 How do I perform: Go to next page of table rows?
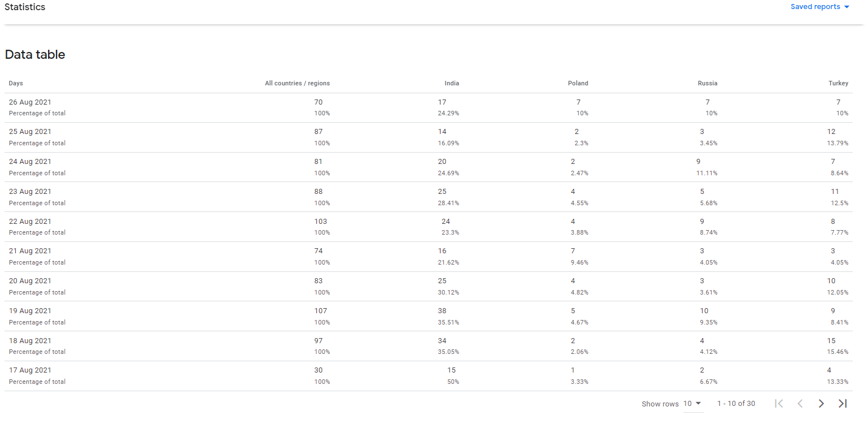tap(821, 404)
